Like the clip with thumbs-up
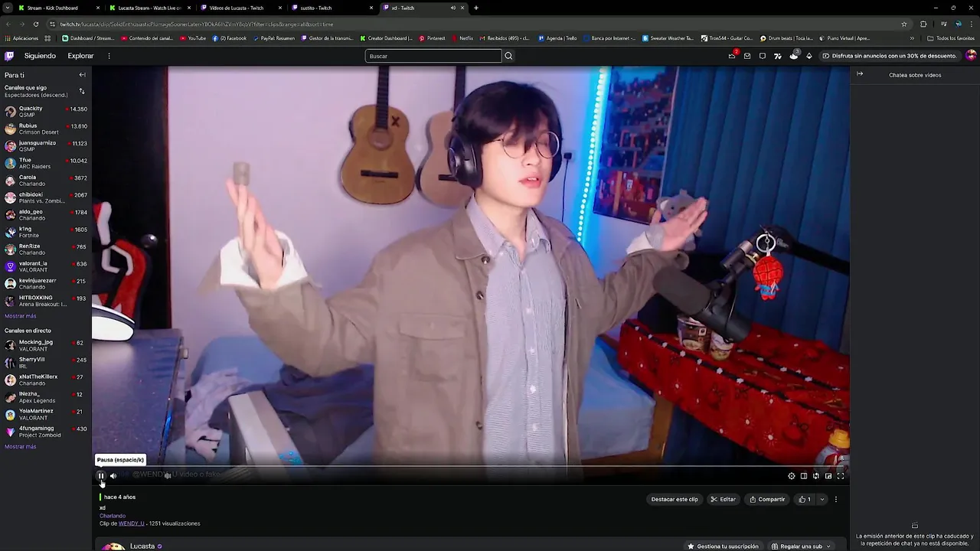980x551 pixels. point(805,499)
